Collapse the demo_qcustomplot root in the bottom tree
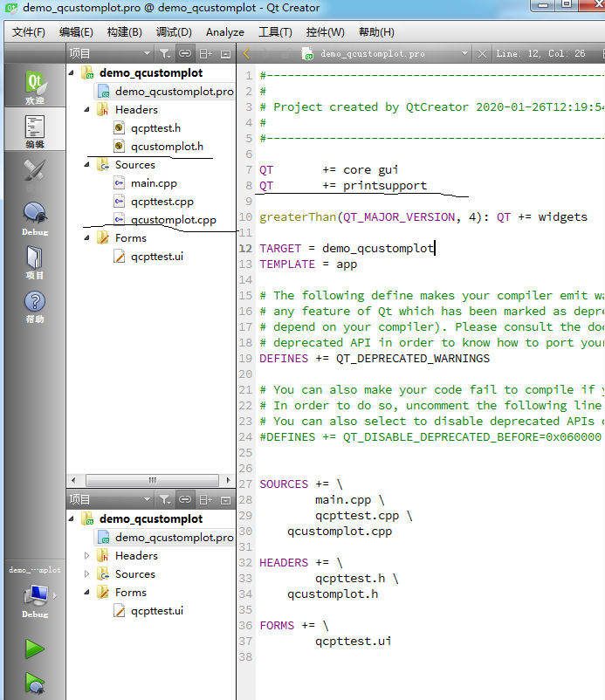 pyautogui.click(x=72, y=518)
